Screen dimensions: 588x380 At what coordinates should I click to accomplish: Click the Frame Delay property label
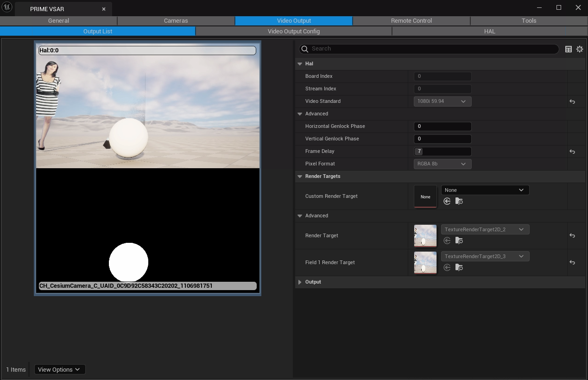click(x=320, y=152)
